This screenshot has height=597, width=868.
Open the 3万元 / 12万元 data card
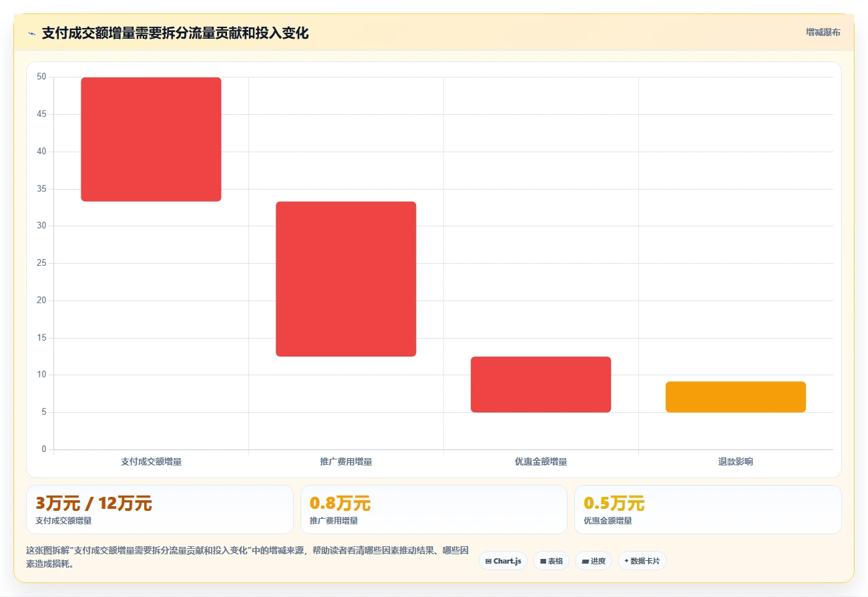pyautogui.click(x=160, y=510)
